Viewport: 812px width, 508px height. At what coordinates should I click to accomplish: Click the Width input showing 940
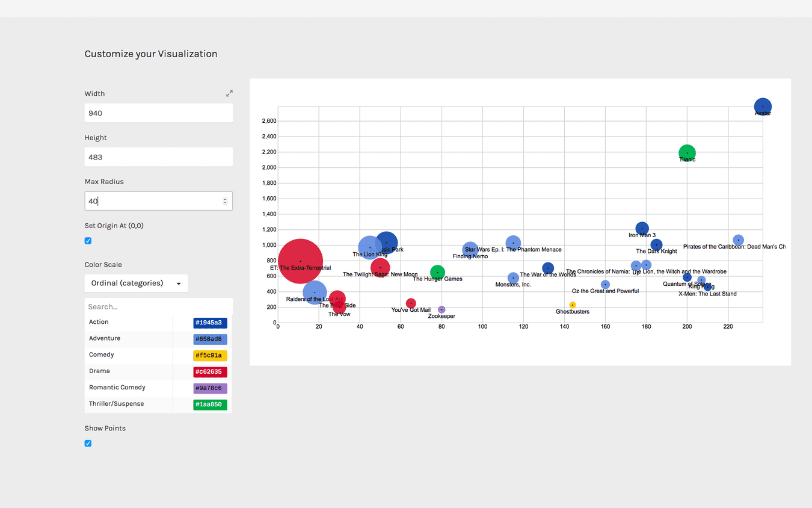pos(158,113)
